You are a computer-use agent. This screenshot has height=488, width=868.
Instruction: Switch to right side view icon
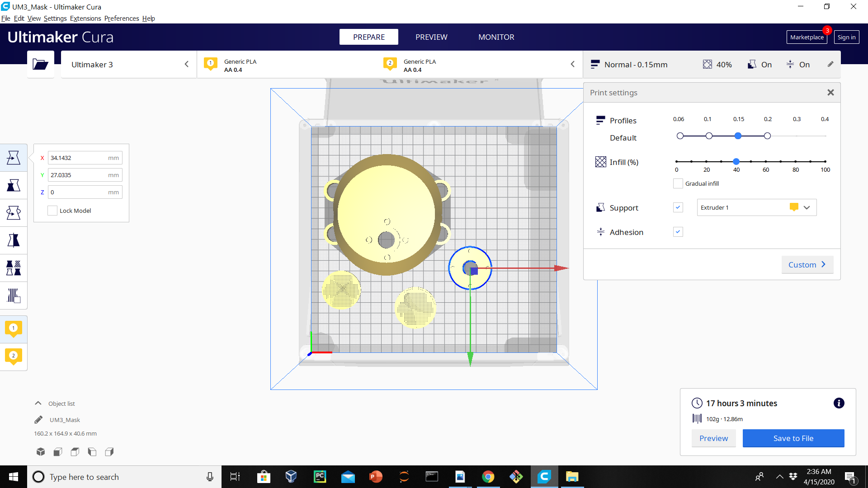coord(109,451)
